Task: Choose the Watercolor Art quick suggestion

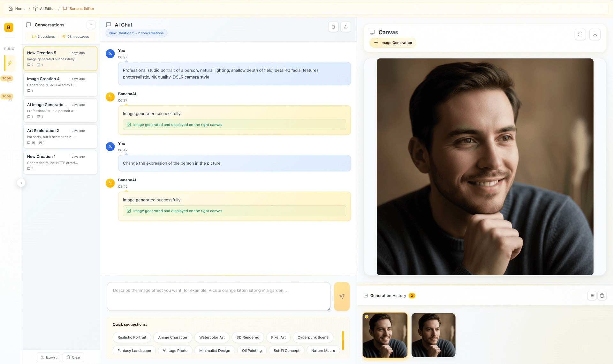Action: pyautogui.click(x=212, y=337)
